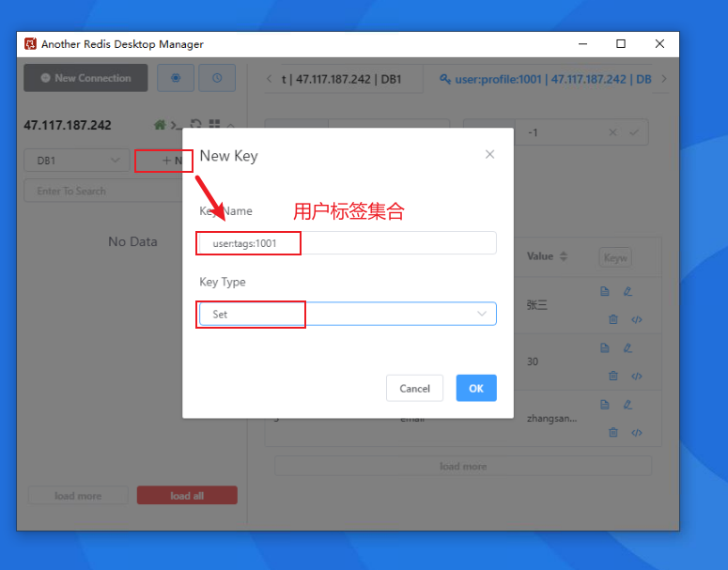
Task: Dump command for the 张三 row
Action: pos(637,319)
